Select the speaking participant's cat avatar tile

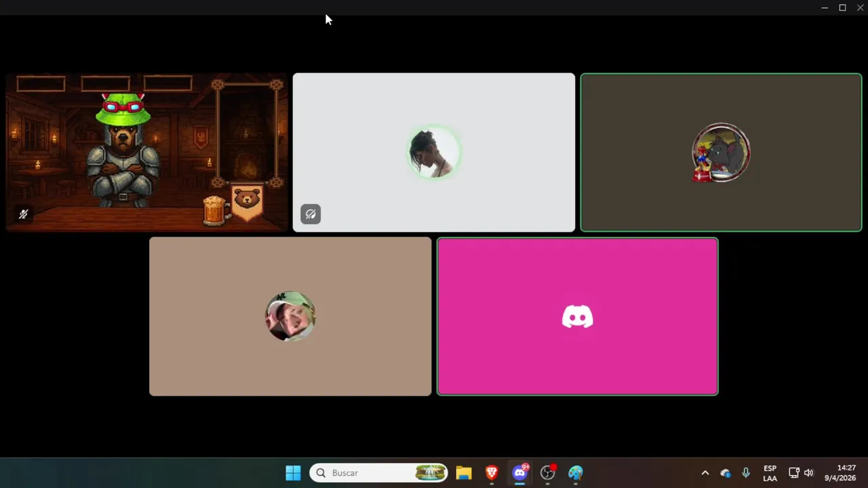tap(721, 152)
